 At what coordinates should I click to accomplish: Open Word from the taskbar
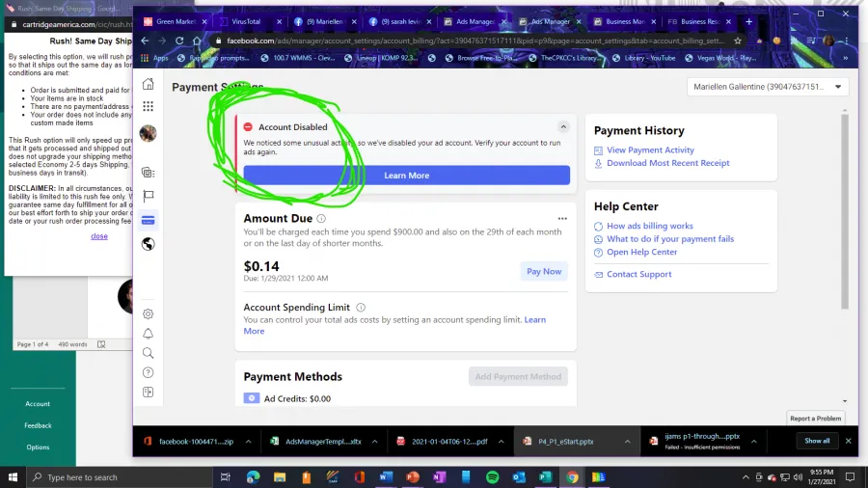pyautogui.click(x=386, y=477)
